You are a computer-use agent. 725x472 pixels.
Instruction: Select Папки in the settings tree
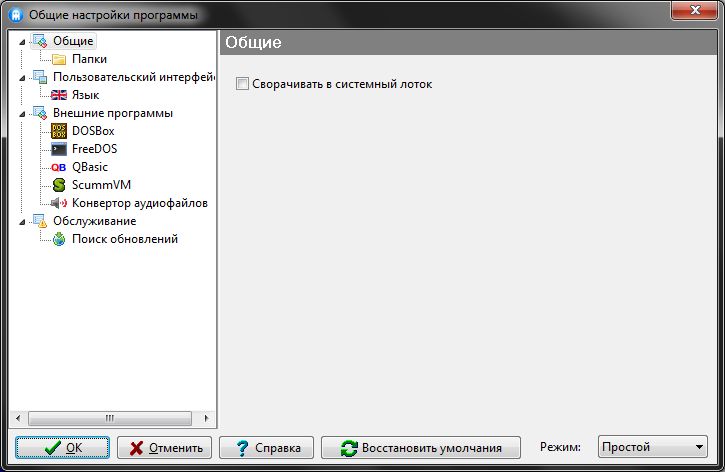coord(89,59)
